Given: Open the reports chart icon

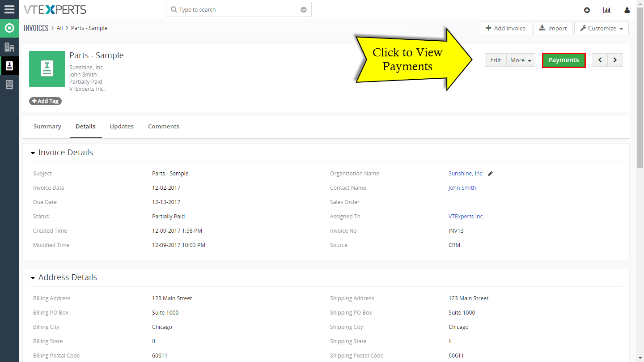Looking at the screenshot, I should 607,10.
